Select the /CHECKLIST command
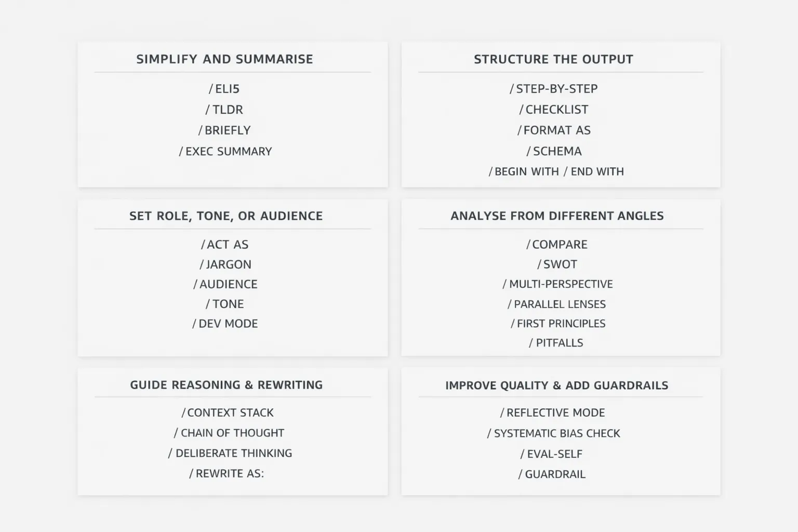Image resolution: width=798 pixels, height=532 pixels. click(x=554, y=110)
